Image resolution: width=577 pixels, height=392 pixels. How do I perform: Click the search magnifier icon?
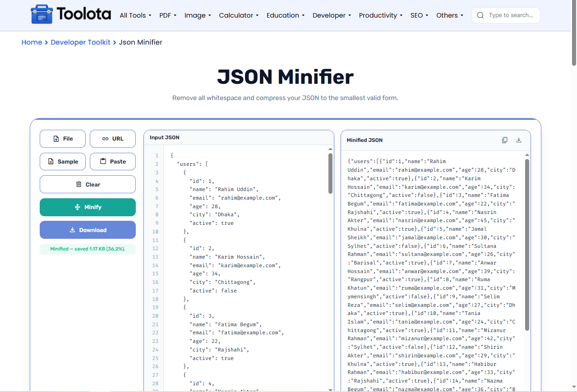pyautogui.click(x=480, y=15)
